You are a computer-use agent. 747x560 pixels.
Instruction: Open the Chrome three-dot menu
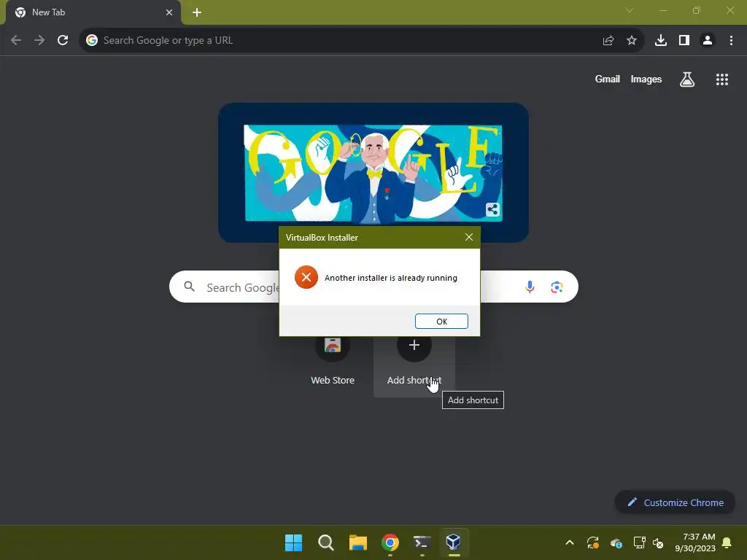click(731, 41)
